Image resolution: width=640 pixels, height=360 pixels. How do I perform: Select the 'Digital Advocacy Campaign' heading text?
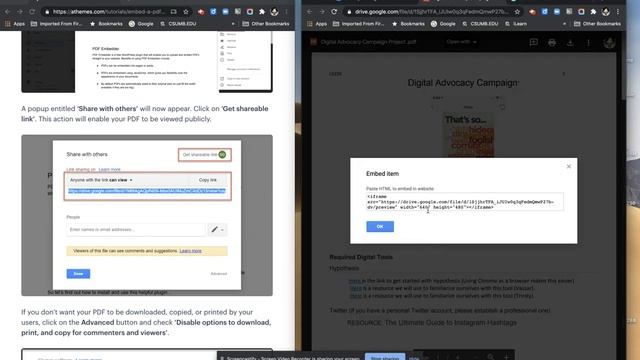click(x=462, y=83)
